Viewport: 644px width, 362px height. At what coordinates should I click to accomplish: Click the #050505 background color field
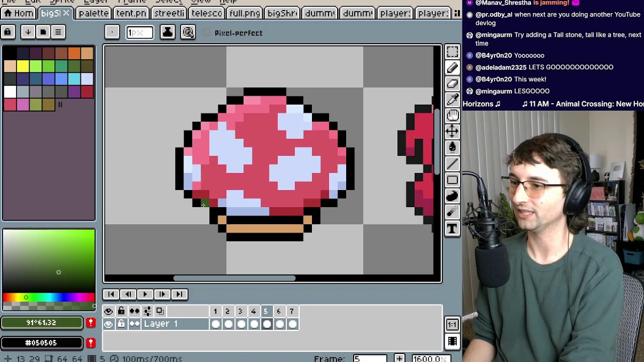point(41,343)
